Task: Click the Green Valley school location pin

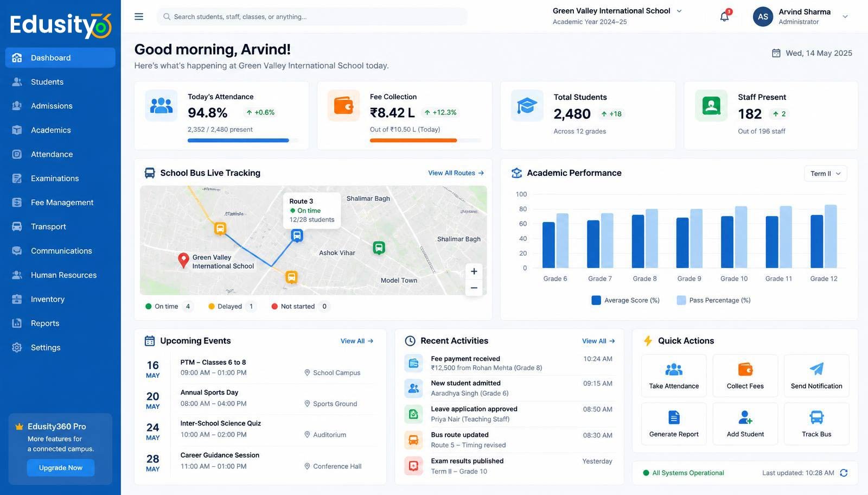Action: 183,260
